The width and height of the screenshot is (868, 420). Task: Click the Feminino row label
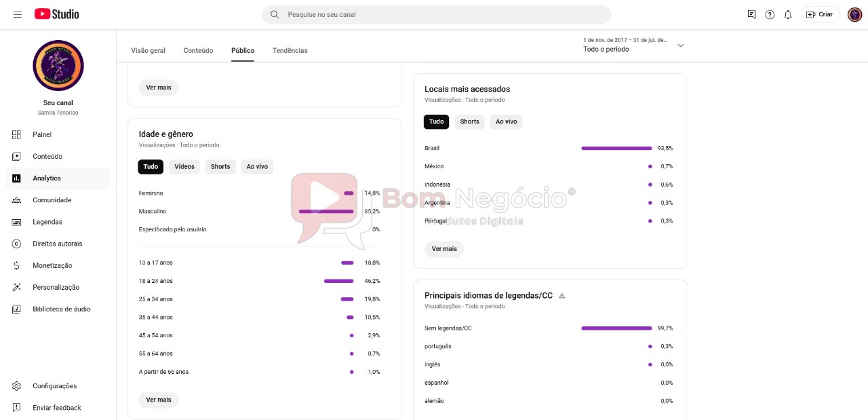pos(151,193)
